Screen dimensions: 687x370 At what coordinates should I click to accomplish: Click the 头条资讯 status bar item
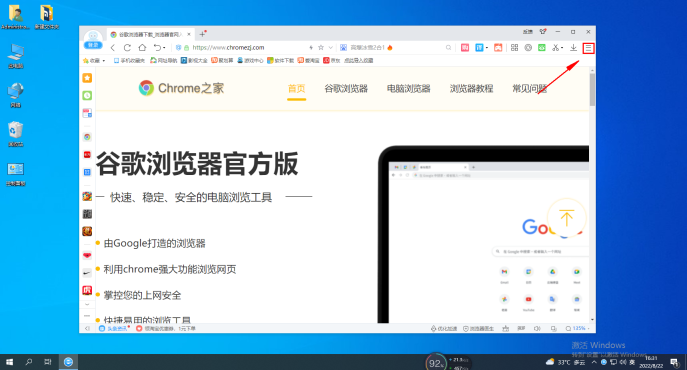(114, 328)
